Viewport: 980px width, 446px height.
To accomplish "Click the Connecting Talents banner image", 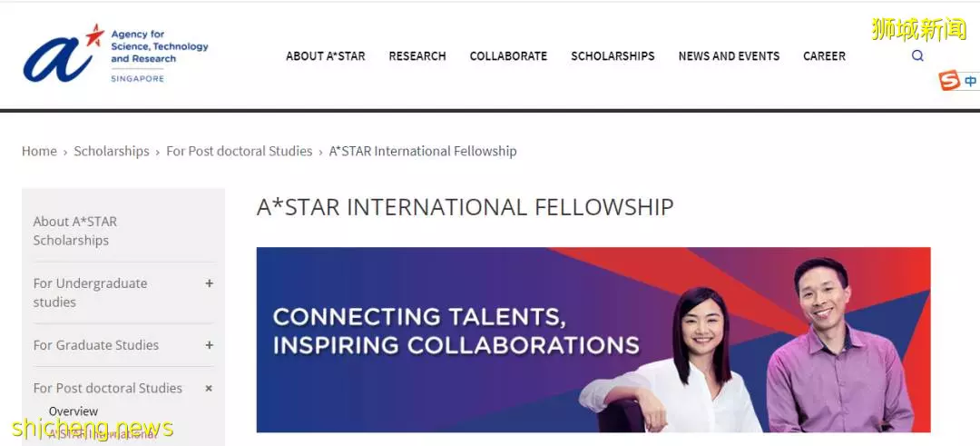I will (593, 340).
